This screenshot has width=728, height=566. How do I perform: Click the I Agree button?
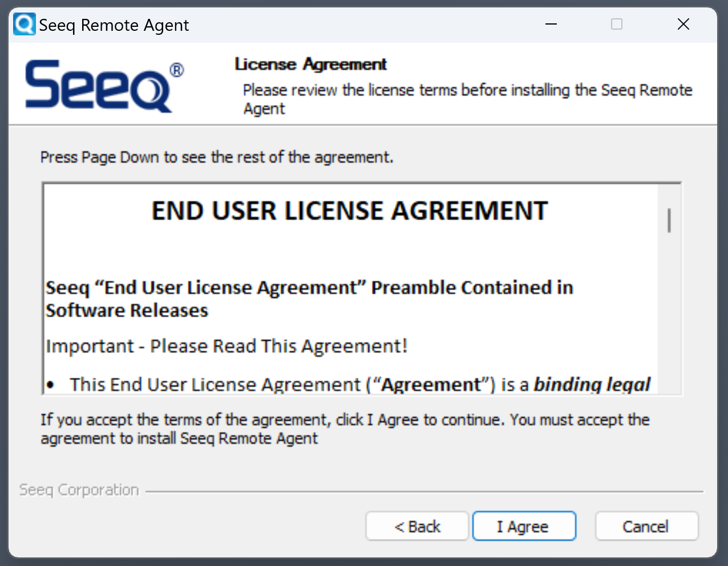(x=524, y=525)
